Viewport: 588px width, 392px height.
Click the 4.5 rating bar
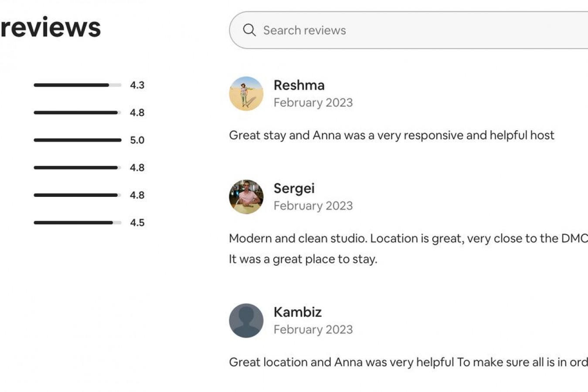(77, 223)
